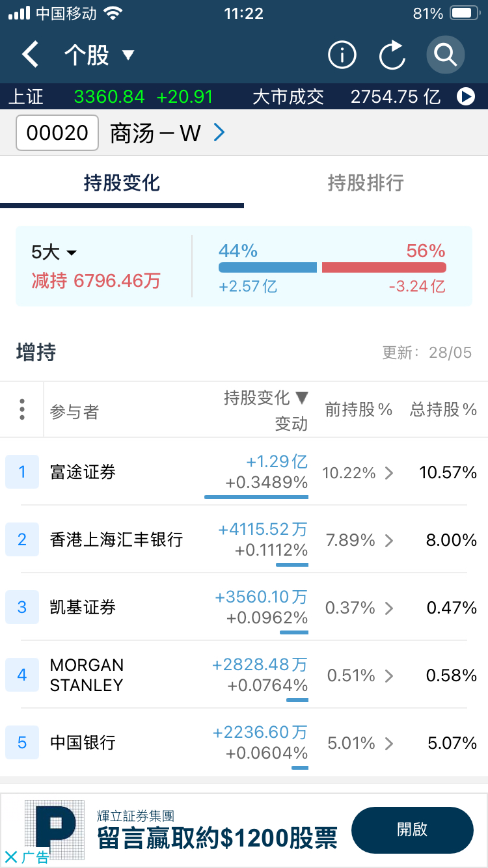This screenshot has width=488, height=868.
Task: Open search with the magnifier icon
Action: click(x=446, y=55)
